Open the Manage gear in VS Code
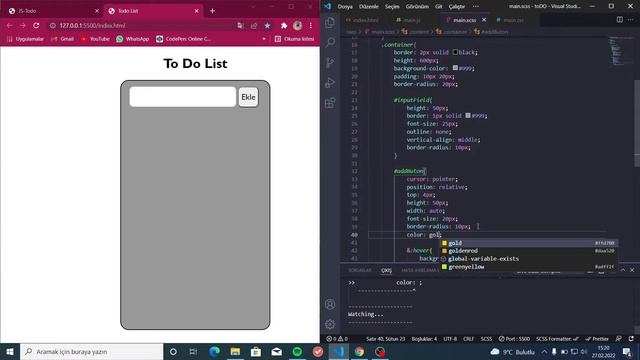The height and width of the screenshot is (360, 640). click(330, 324)
